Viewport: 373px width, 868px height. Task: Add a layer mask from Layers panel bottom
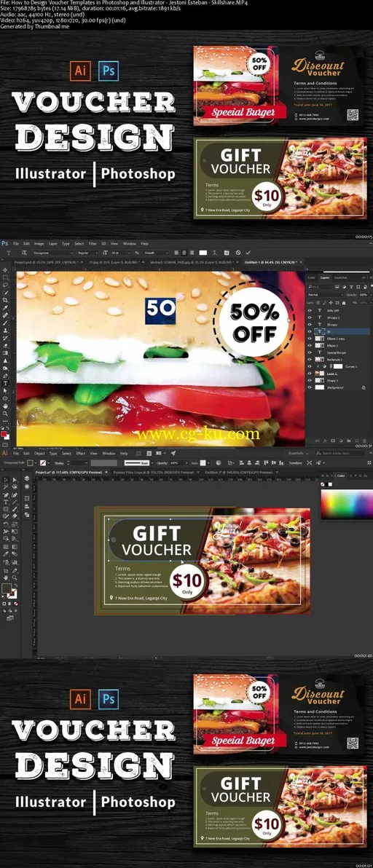coord(333,441)
